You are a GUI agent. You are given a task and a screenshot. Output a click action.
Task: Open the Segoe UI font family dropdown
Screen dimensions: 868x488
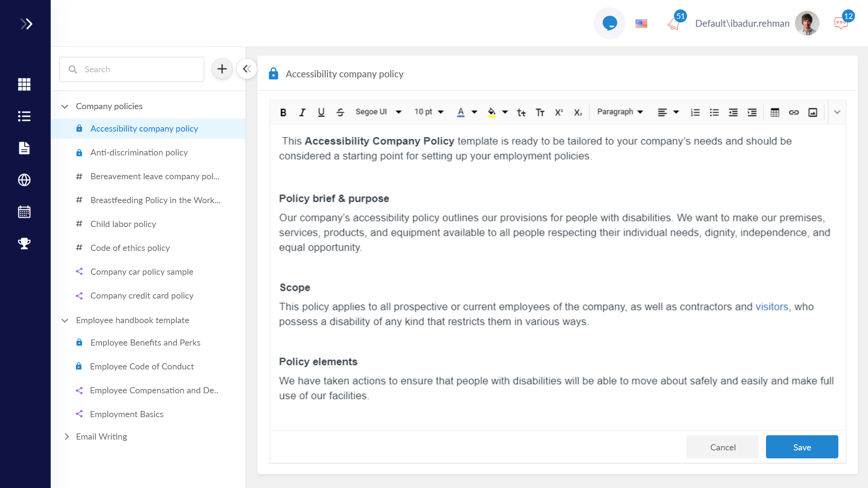(x=378, y=112)
